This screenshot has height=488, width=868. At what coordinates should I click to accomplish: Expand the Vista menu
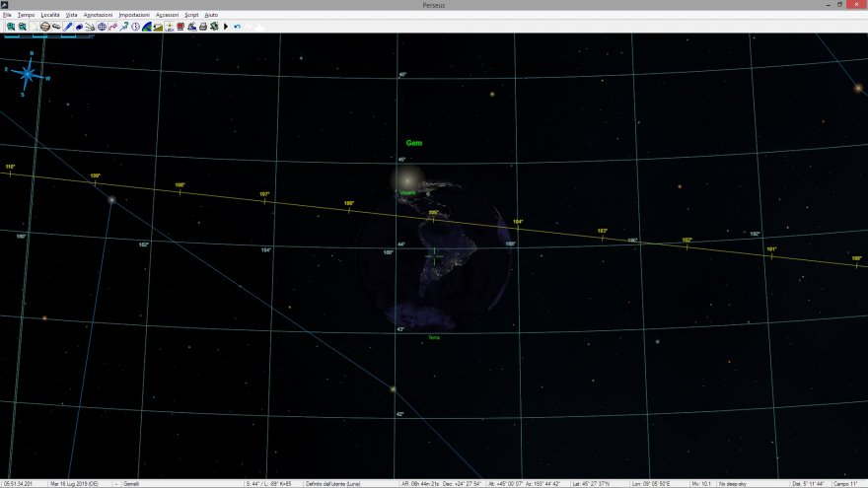pyautogui.click(x=71, y=15)
